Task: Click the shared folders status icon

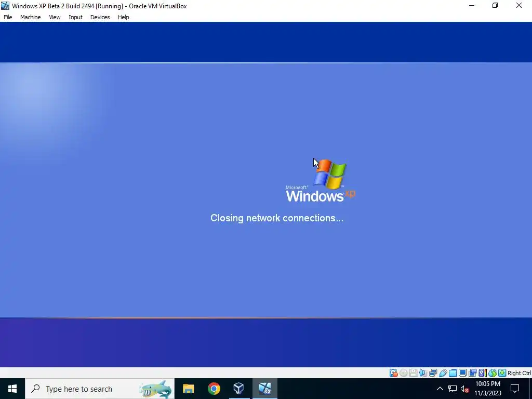Action: (x=453, y=373)
